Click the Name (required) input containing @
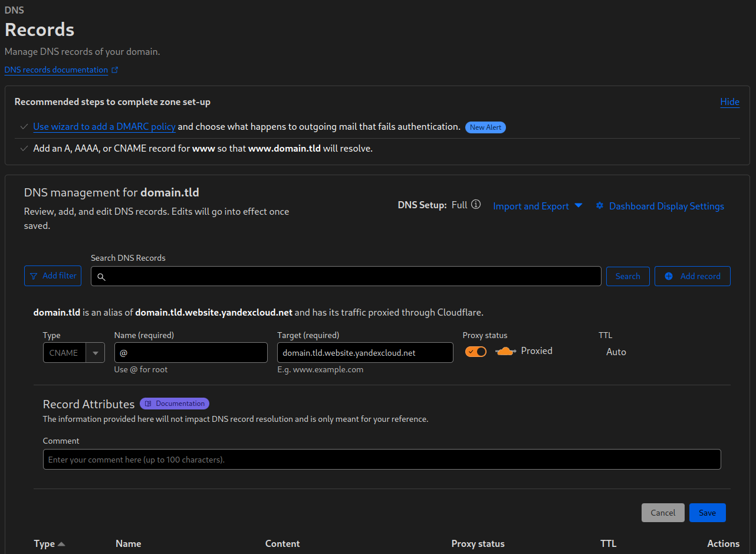 pyautogui.click(x=191, y=353)
